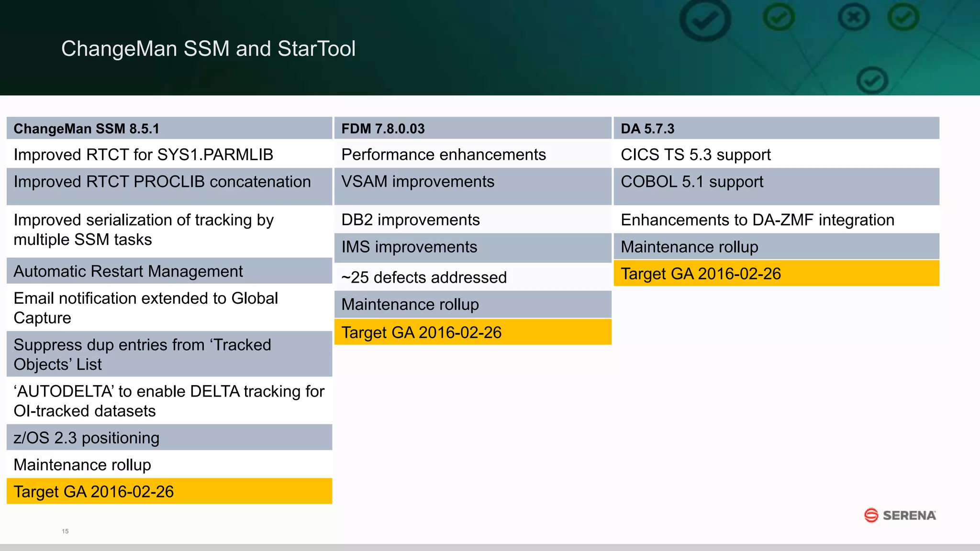Screen dimensions: 980x551
Task: Select 'Automatic Restart Management' row
Action: pyautogui.click(x=169, y=271)
